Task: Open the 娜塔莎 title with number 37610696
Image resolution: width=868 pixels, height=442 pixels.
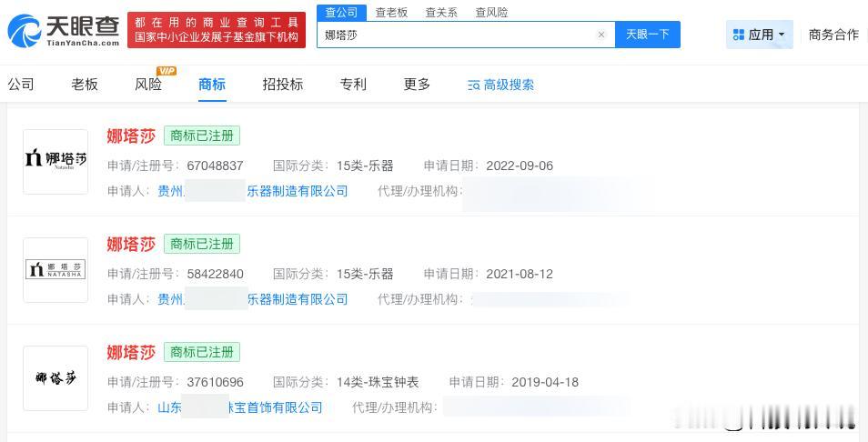Action: 131,352
